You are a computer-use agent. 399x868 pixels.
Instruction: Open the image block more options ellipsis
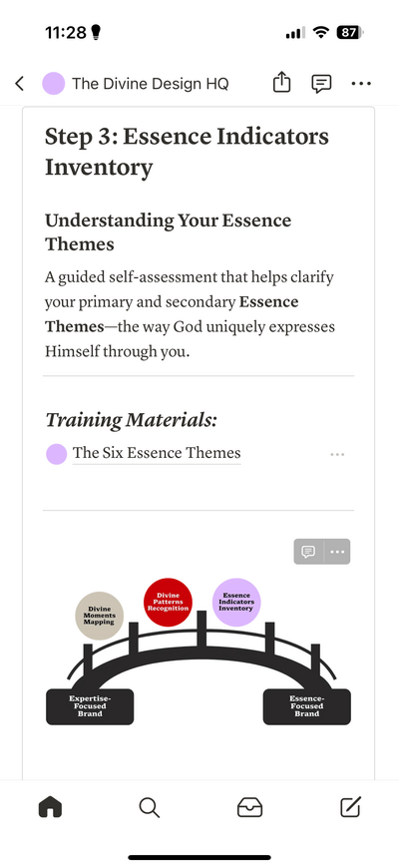pos(337,552)
